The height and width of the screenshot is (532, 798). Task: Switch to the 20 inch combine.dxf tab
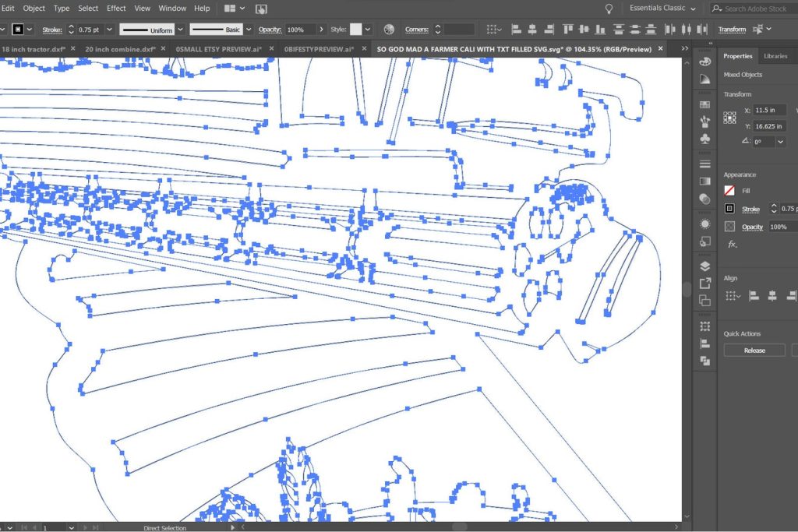(x=119, y=48)
